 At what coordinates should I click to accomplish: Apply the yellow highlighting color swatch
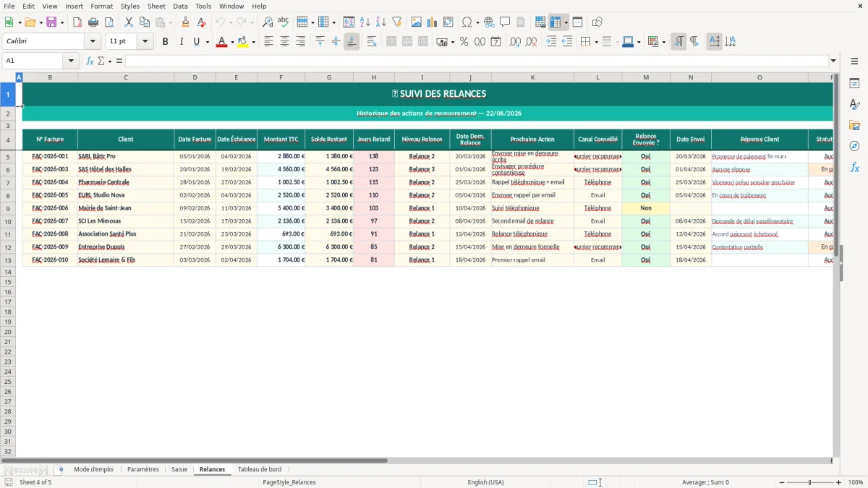[242, 42]
